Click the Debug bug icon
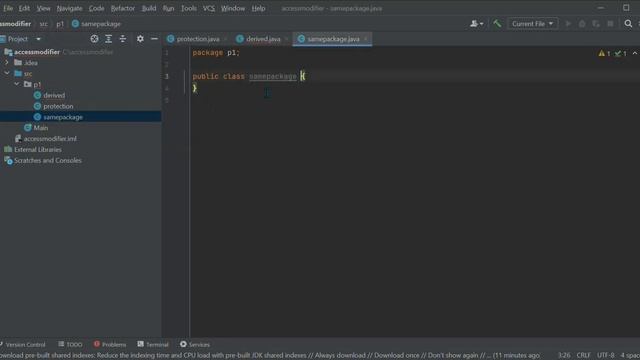The height and width of the screenshot is (360, 640). 582,24
